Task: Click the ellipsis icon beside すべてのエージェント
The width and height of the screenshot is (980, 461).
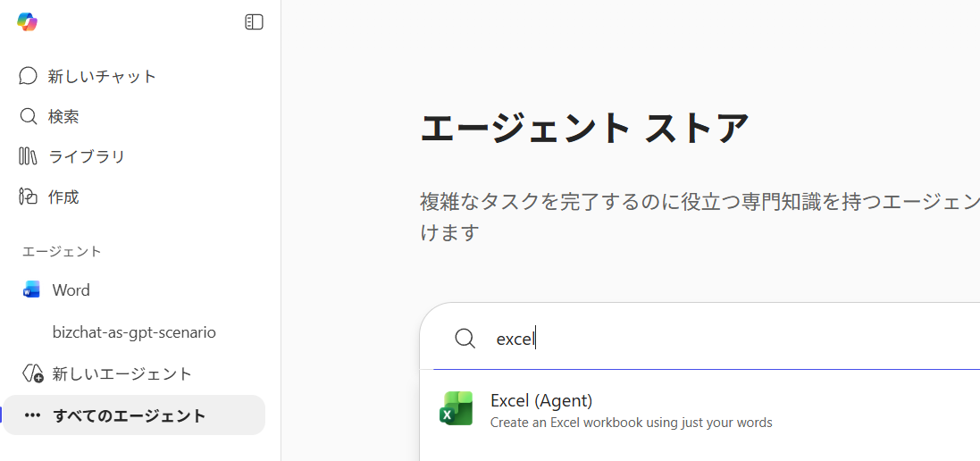Action: tap(32, 415)
